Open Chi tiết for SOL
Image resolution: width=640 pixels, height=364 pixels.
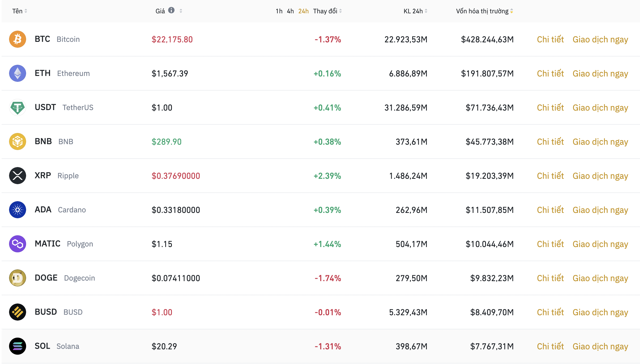[550, 346]
